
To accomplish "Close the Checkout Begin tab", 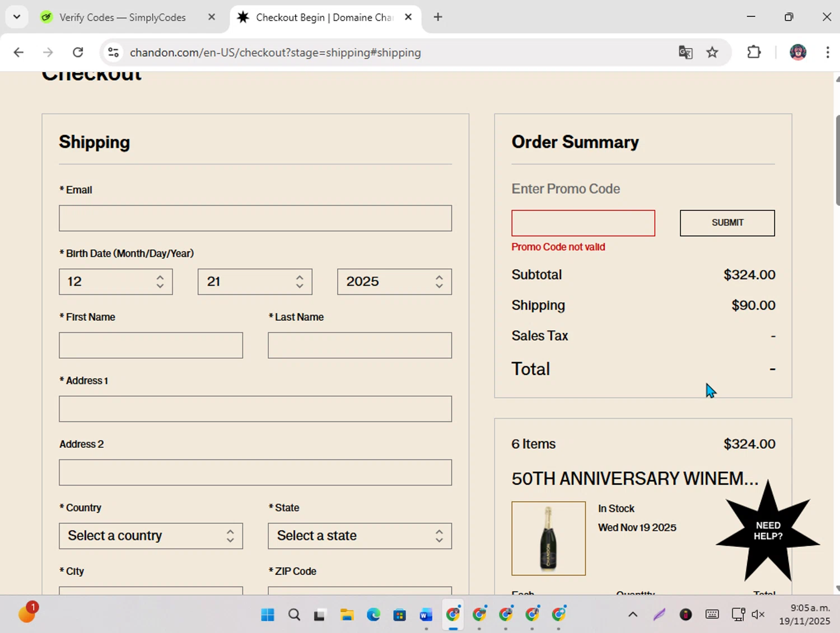I will (x=408, y=17).
